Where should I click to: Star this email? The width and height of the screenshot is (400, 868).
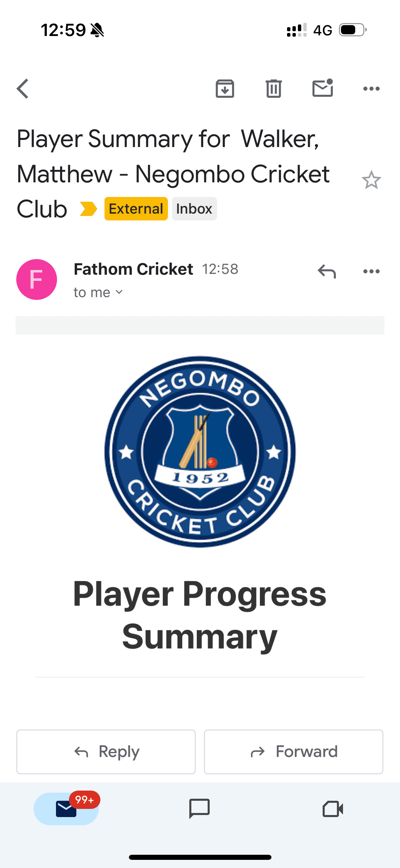click(372, 180)
